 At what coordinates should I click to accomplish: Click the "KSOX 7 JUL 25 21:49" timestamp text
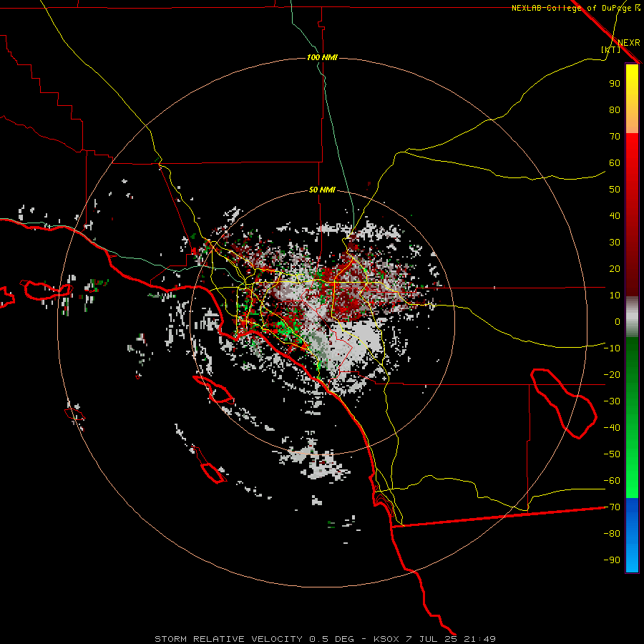(x=434, y=639)
